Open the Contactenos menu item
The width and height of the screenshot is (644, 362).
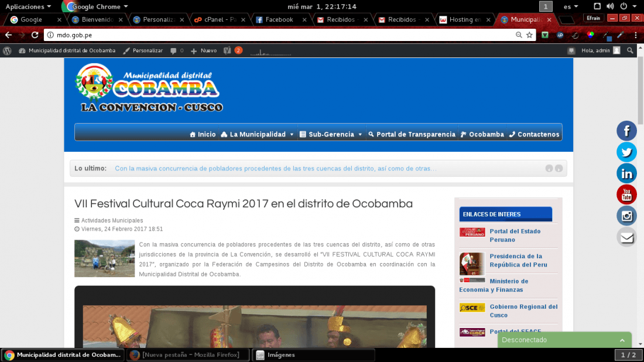(x=534, y=134)
